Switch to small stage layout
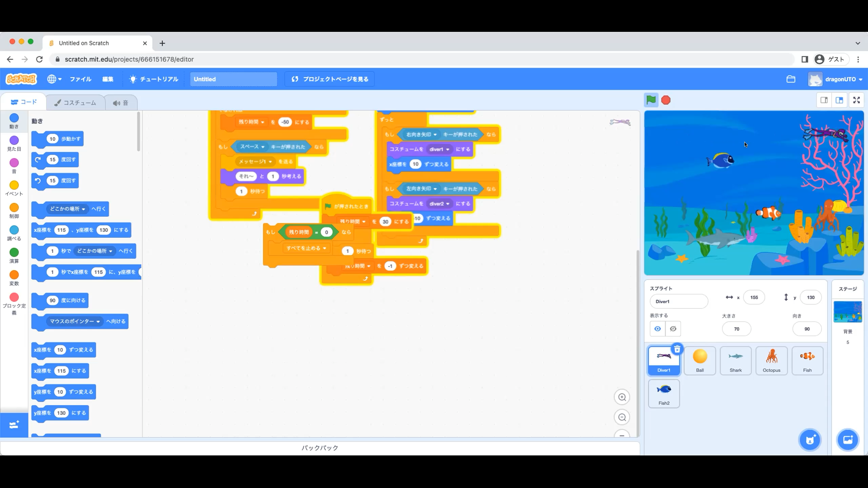The height and width of the screenshot is (488, 868). tap(824, 100)
